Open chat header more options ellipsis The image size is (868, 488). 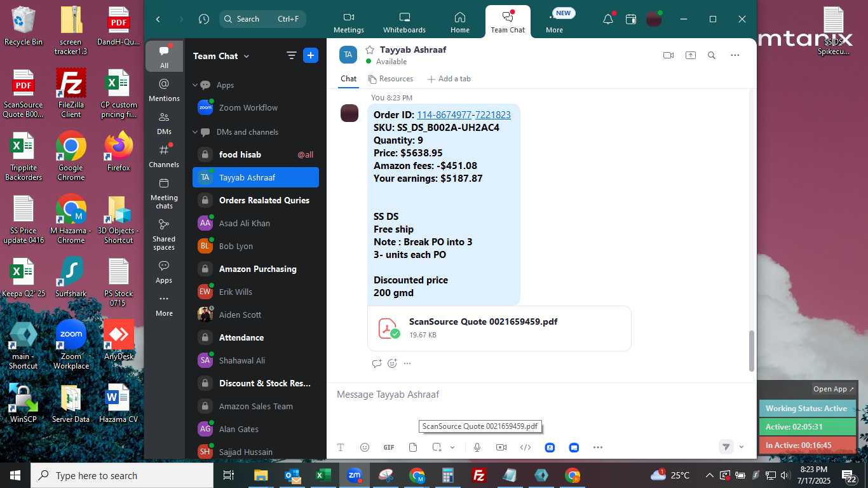click(x=735, y=55)
